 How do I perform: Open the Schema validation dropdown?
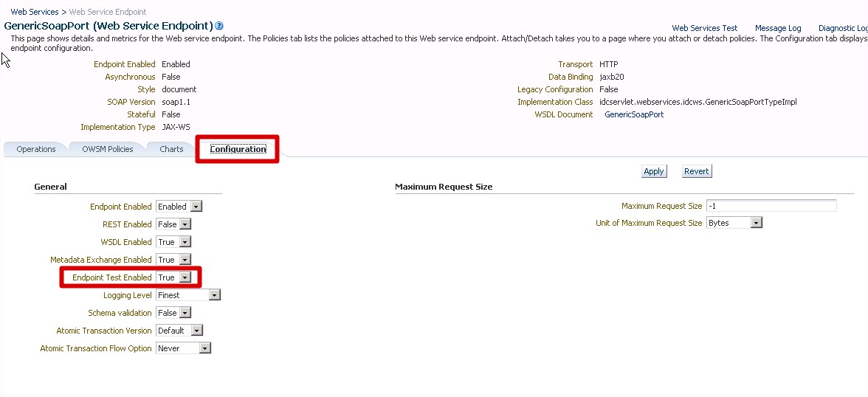[x=173, y=313]
